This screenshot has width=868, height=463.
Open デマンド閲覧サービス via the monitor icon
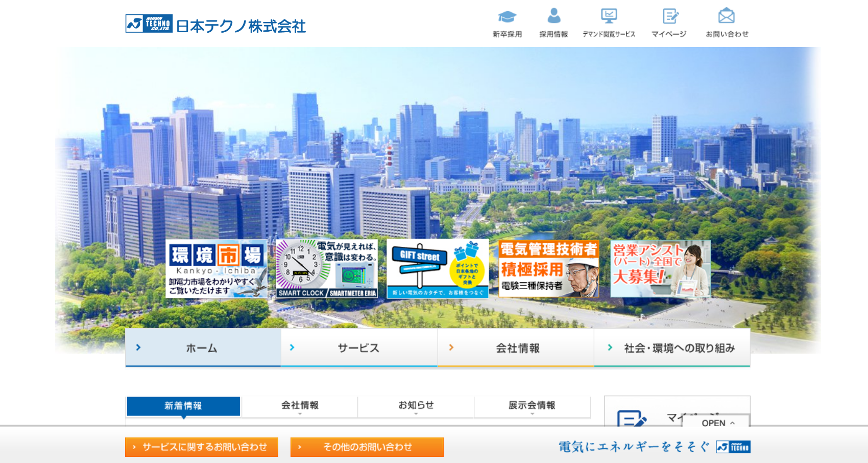tap(610, 16)
